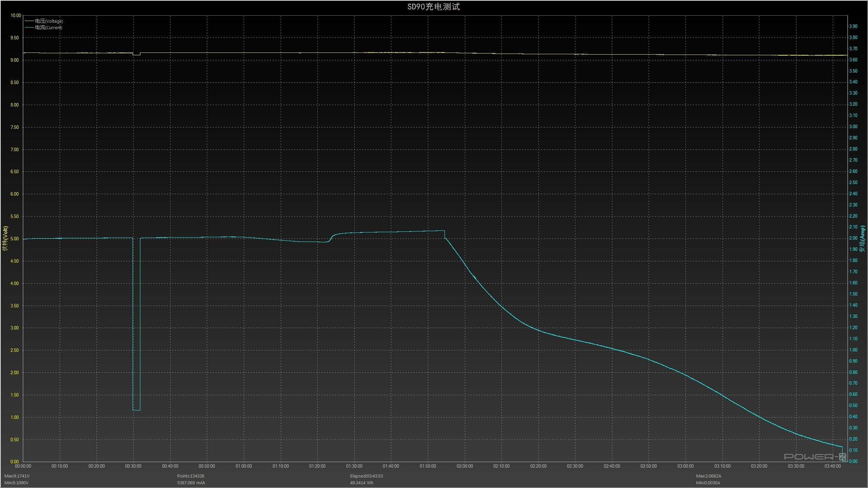Click the yellow Voltage legend line swatch
This screenshot has width=868, height=488.
point(29,21)
